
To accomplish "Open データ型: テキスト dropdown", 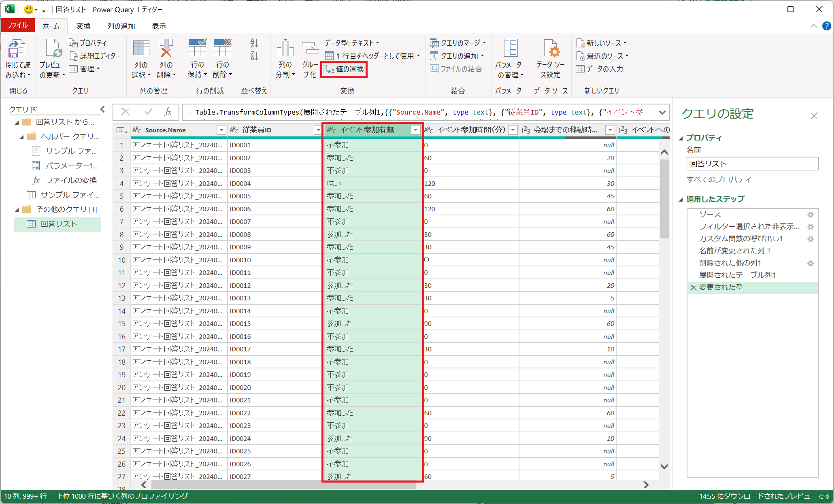I will coord(352,43).
